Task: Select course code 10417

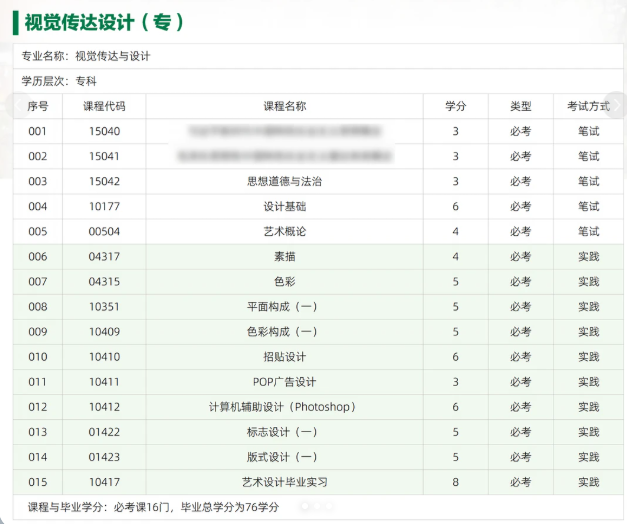Action: (104, 482)
